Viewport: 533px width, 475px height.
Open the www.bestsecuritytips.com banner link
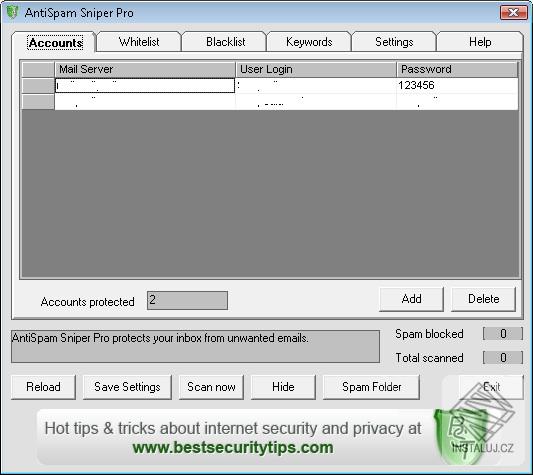coord(233,447)
